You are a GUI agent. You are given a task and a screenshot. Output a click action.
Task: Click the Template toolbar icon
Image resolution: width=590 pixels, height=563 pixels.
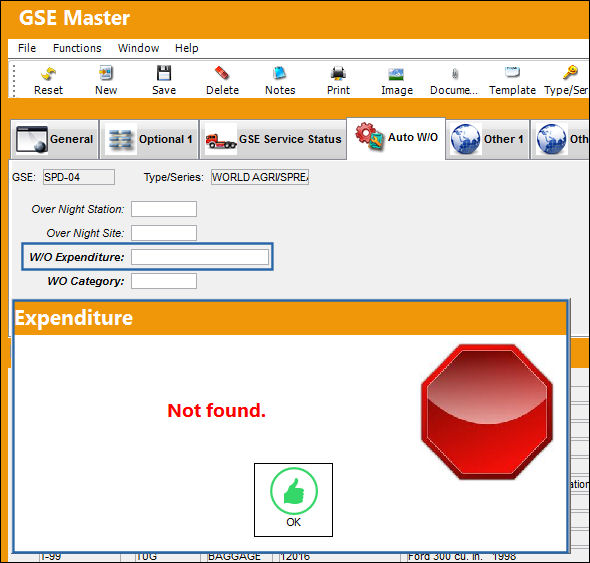point(512,80)
